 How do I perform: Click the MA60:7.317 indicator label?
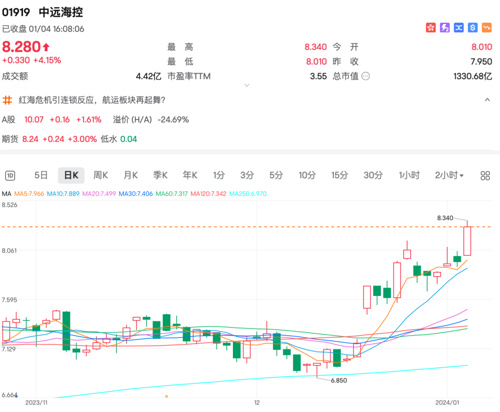point(172,194)
